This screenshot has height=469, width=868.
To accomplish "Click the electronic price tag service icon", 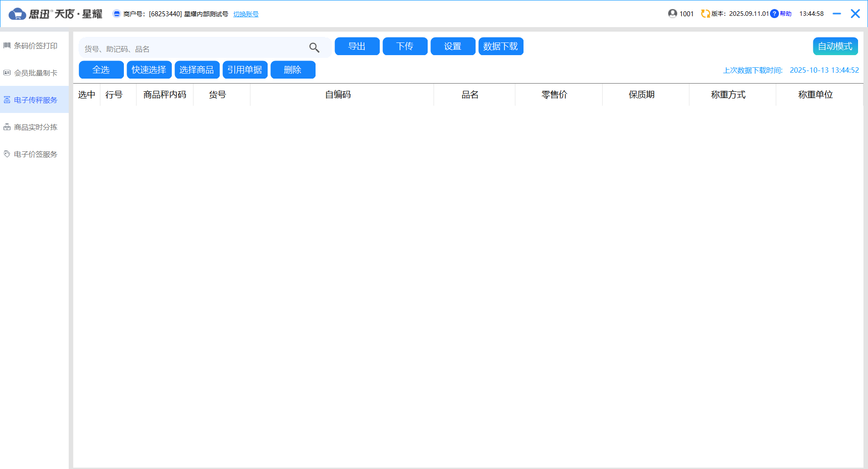I will coord(7,154).
